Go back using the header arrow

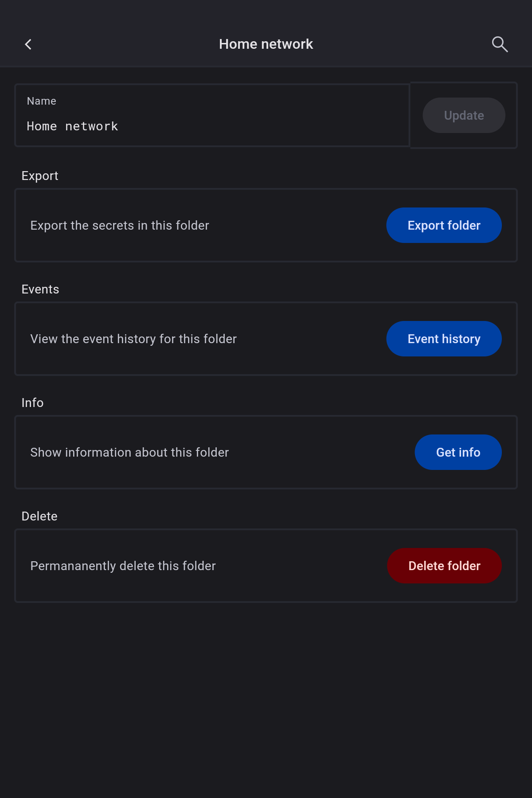tap(28, 44)
